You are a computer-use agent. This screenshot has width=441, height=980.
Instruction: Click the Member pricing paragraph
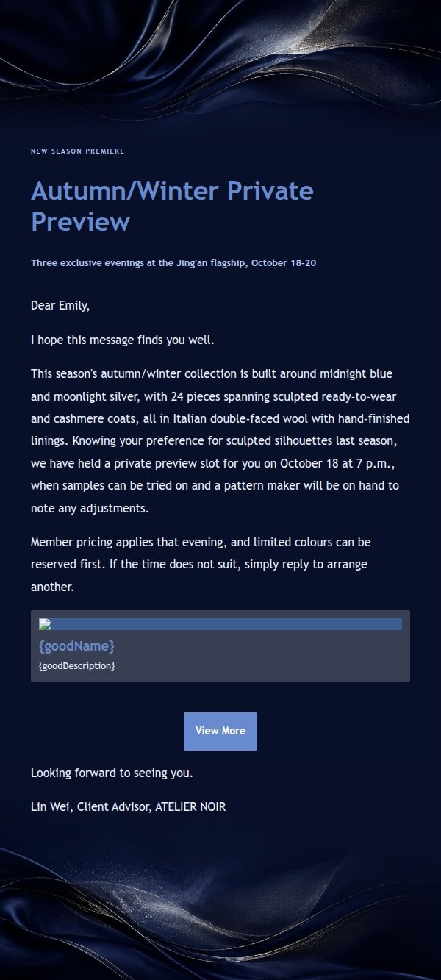[x=201, y=565]
